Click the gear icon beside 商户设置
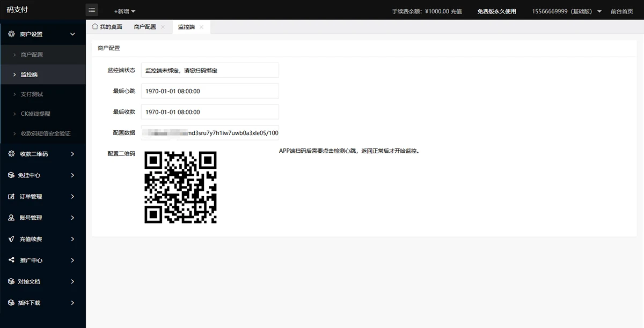Screen dimensions: 644x328 click(11, 34)
